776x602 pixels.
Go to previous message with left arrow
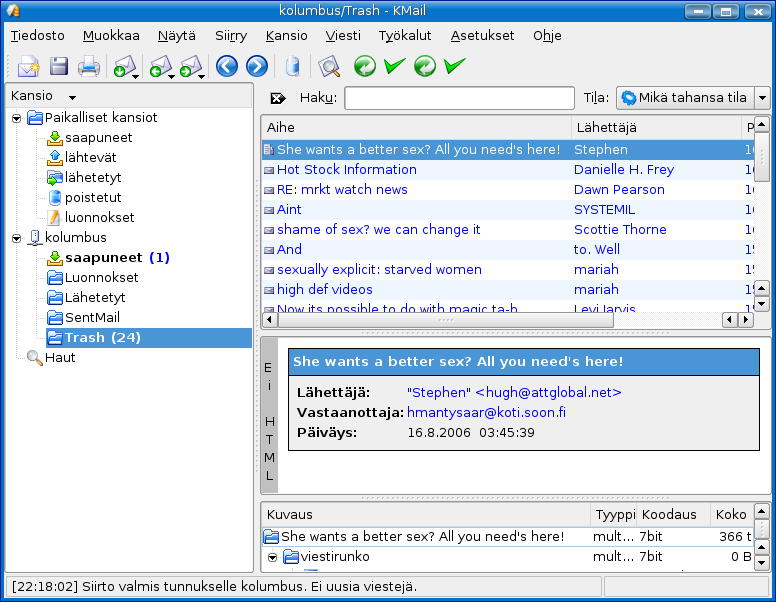[227, 67]
